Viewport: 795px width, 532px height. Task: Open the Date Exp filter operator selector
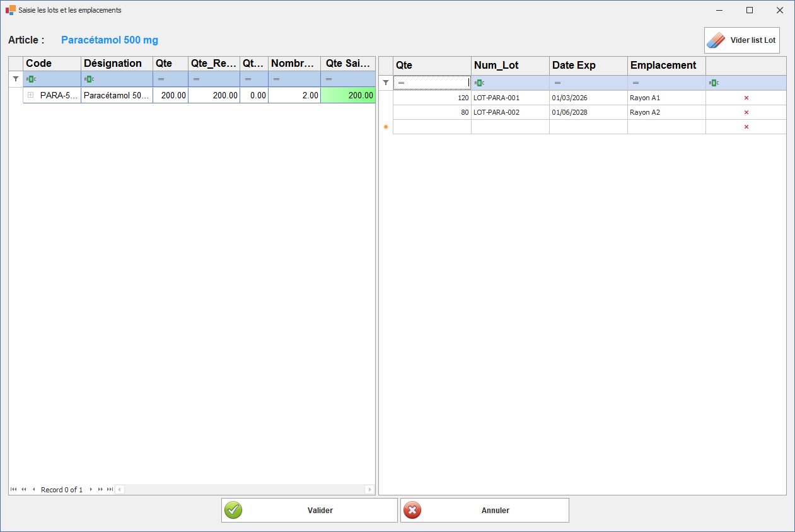[x=557, y=83]
